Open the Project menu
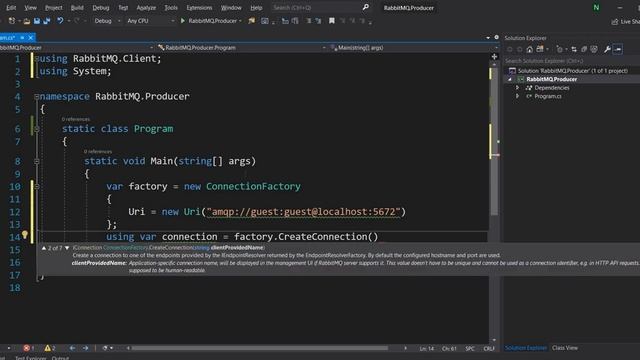Image resolution: width=640 pixels, height=360 pixels. pos(53,8)
